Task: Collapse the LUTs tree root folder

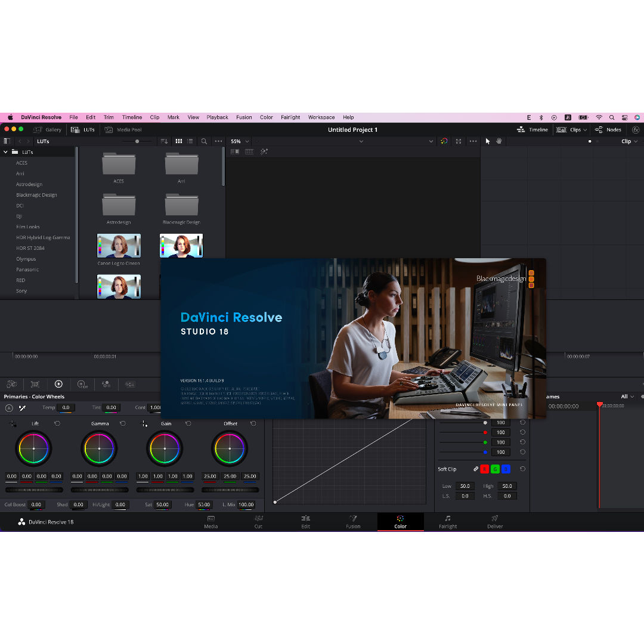Action: tap(5, 152)
